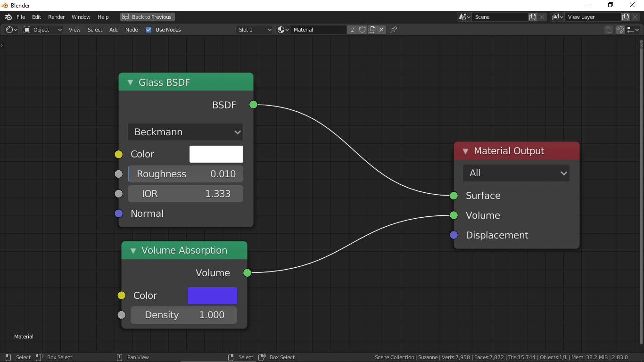This screenshot has width=644, height=362.
Task: Click the Material name field
Action: click(x=319, y=30)
